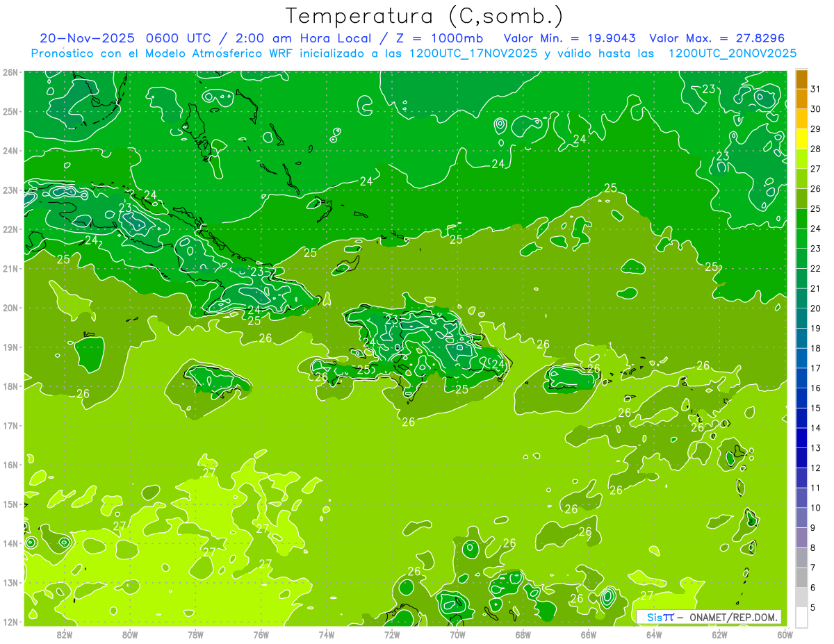Pick the purple swatch between 8 and 9
Viewport: 834px width, 644px height.
[801, 537]
